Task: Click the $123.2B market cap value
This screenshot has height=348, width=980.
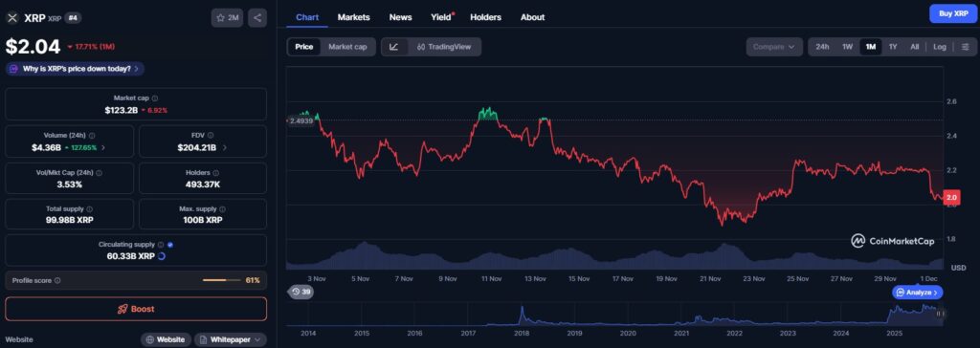Action: pos(122,110)
